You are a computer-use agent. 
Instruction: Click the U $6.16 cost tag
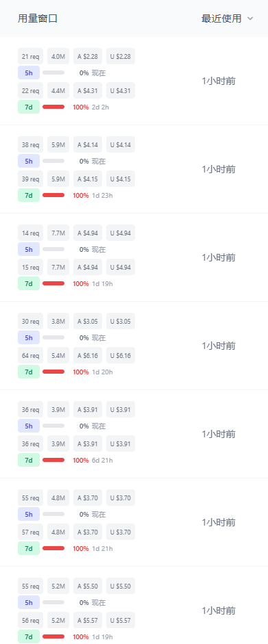pyautogui.click(x=121, y=355)
